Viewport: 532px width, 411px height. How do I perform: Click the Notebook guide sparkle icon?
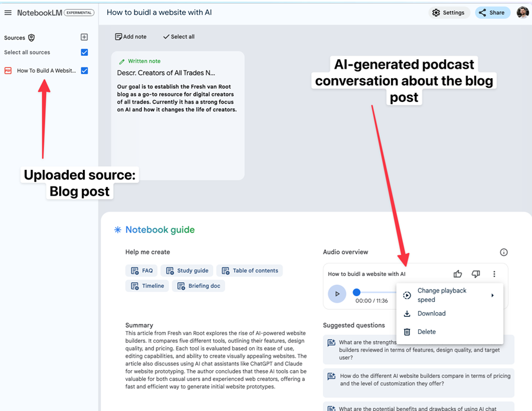click(117, 230)
